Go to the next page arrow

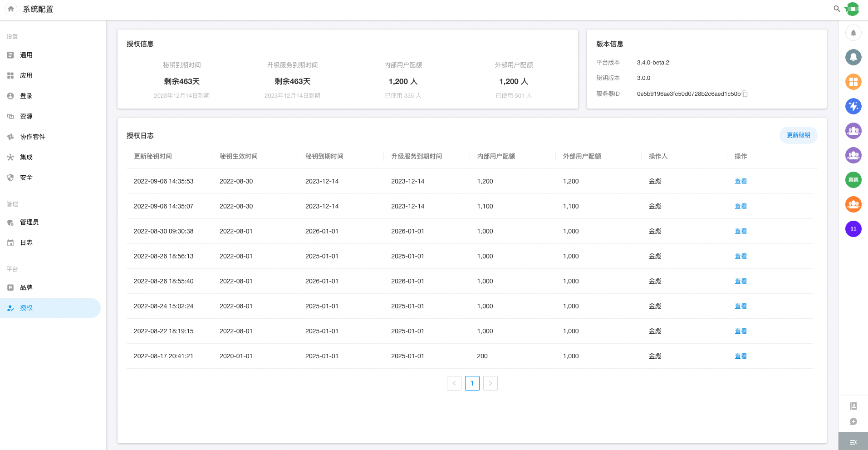pos(490,383)
